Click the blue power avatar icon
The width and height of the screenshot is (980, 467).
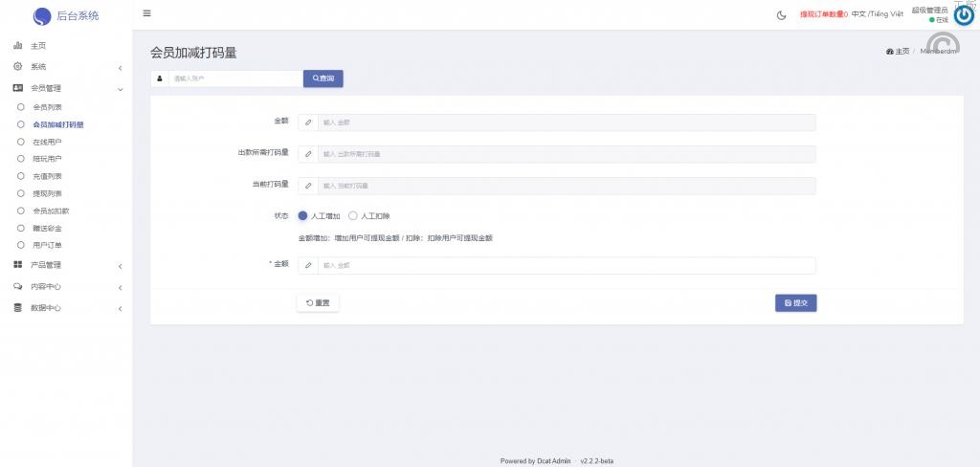(x=964, y=15)
